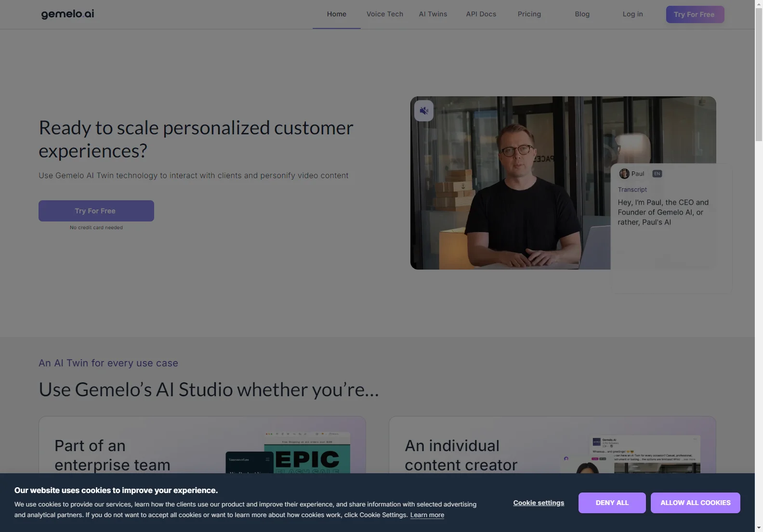This screenshot has height=532, width=763.
Task: Click the page scrollbar down arrow
Action: [759, 528]
